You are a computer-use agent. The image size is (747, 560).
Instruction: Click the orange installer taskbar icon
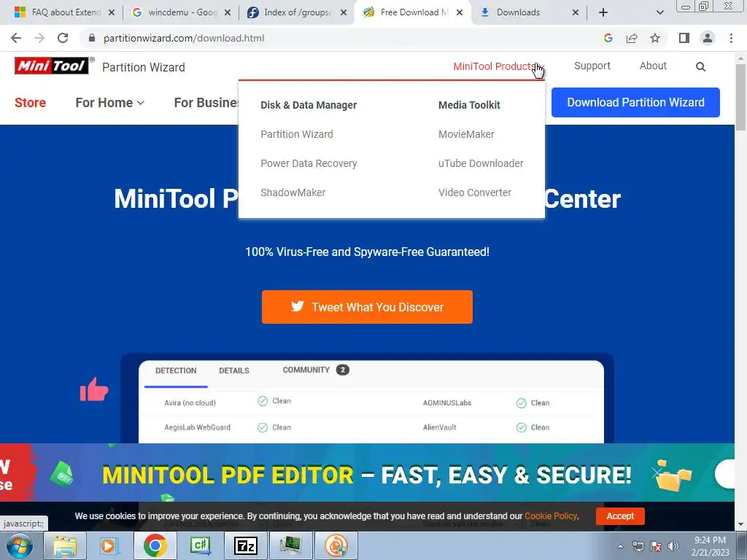tap(336, 545)
